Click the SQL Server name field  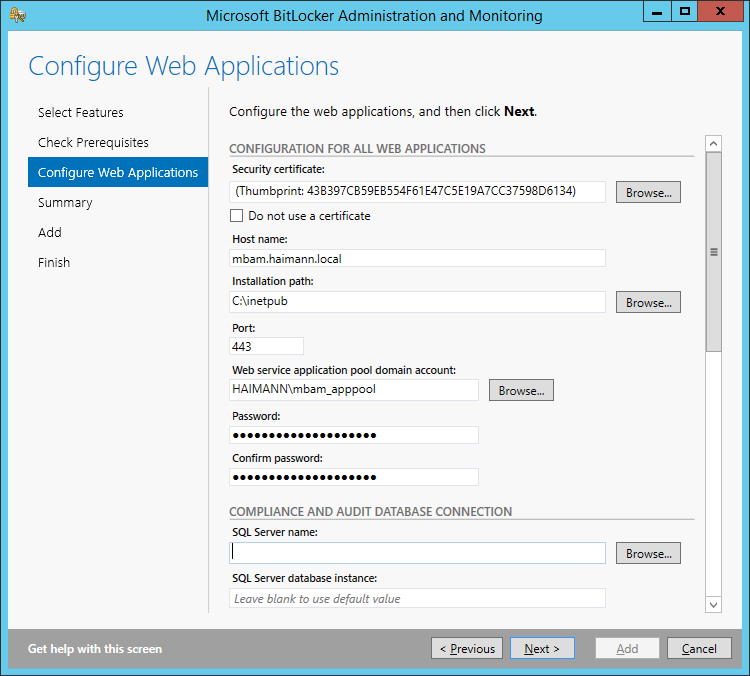point(417,553)
